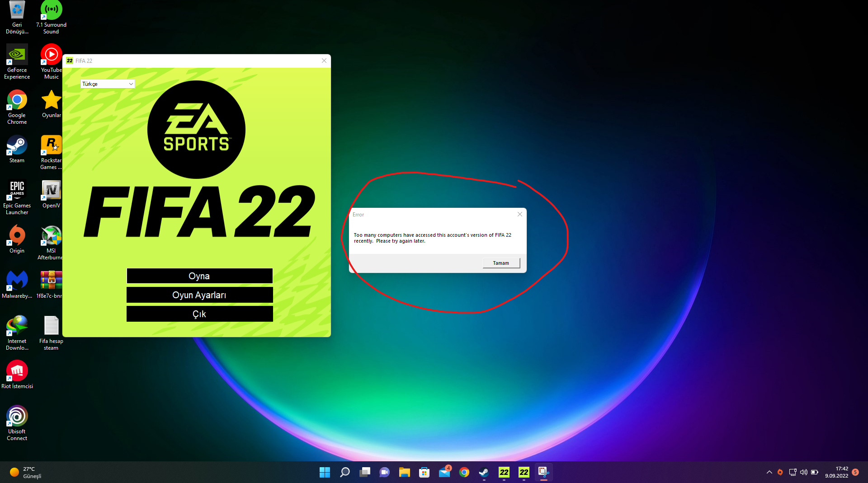Select the GeForce Experience desktop icon
Viewport: 868px width, 483px height.
pos(17,62)
